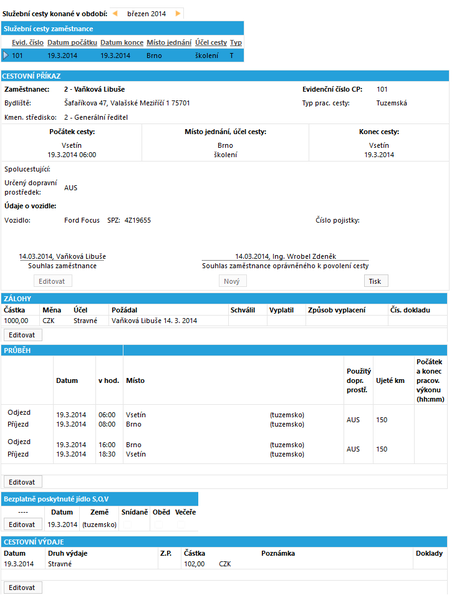Image resolution: width=472 pixels, height=600 pixels.
Task: Go to previous month with left arrow
Action: click(115, 13)
